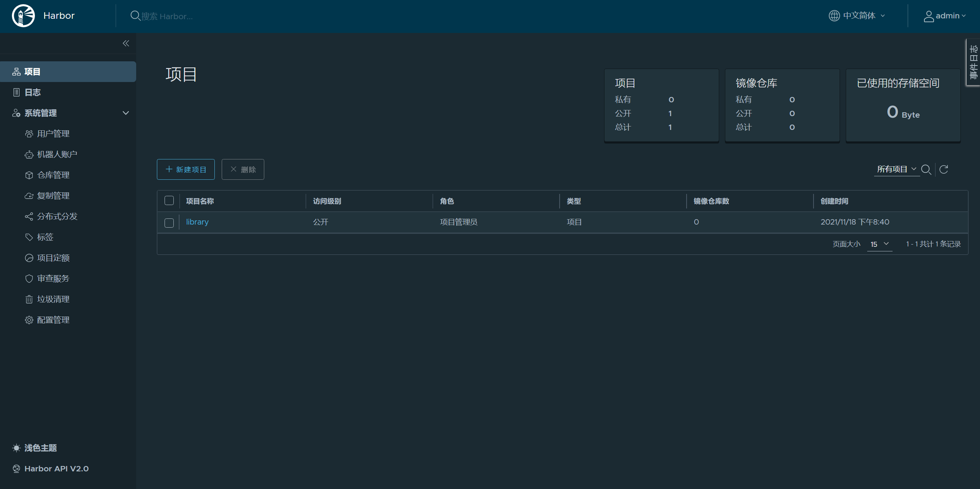This screenshot has height=489, width=980.
Task: Sort by 类型 column header
Action: coord(574,201)
